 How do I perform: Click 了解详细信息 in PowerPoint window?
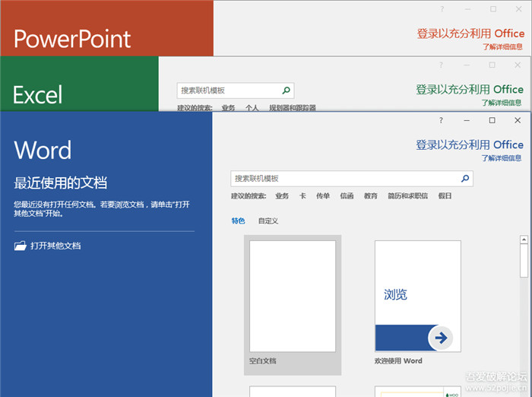502,47
